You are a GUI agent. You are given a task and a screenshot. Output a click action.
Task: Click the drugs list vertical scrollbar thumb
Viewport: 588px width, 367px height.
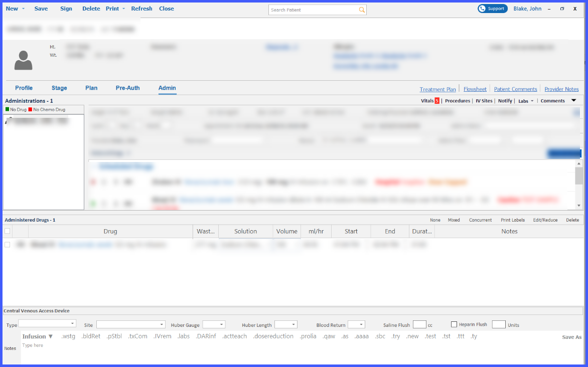click(578, 176)
